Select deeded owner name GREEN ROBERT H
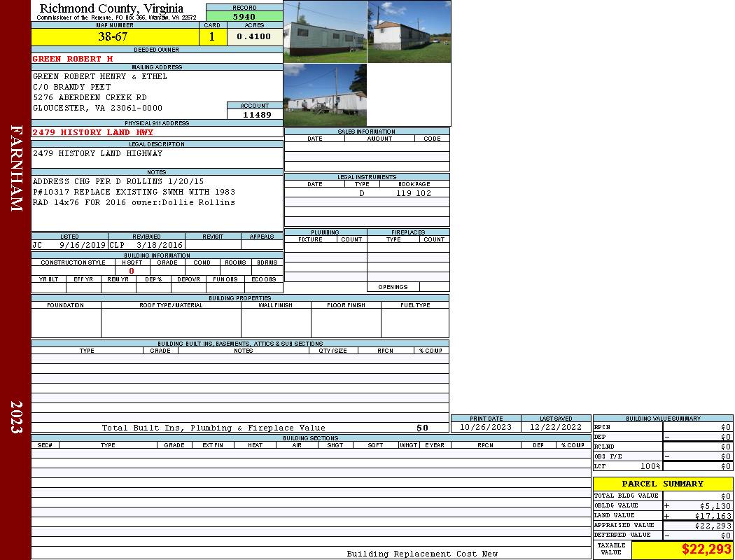This screenshot has height=560, width=735. (x=73, y=59)
